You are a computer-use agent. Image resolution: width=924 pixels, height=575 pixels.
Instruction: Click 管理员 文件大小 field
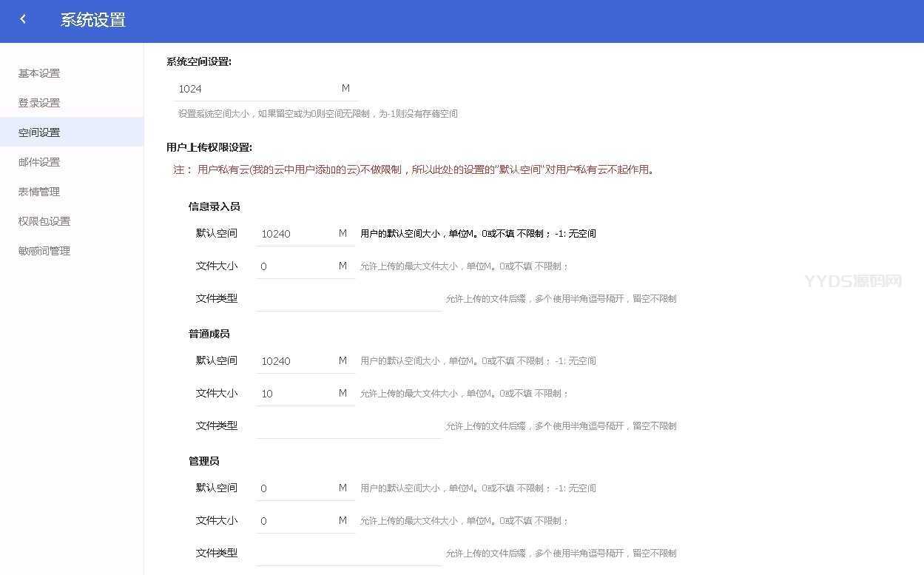294,521
